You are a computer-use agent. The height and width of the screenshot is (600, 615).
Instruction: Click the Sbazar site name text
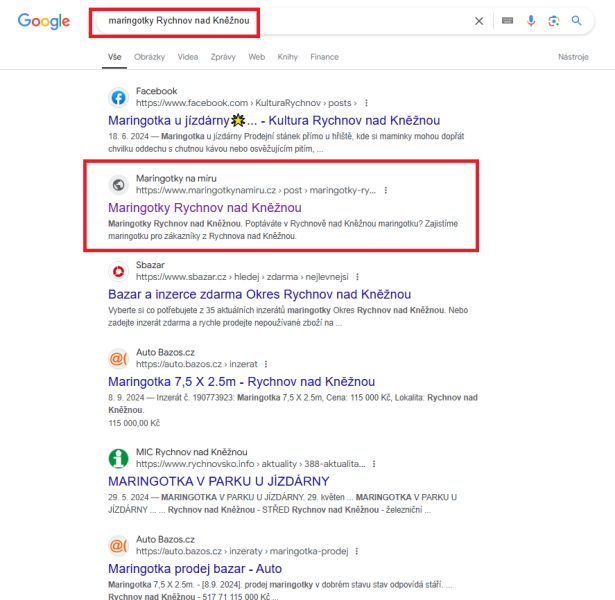(150, 265)
